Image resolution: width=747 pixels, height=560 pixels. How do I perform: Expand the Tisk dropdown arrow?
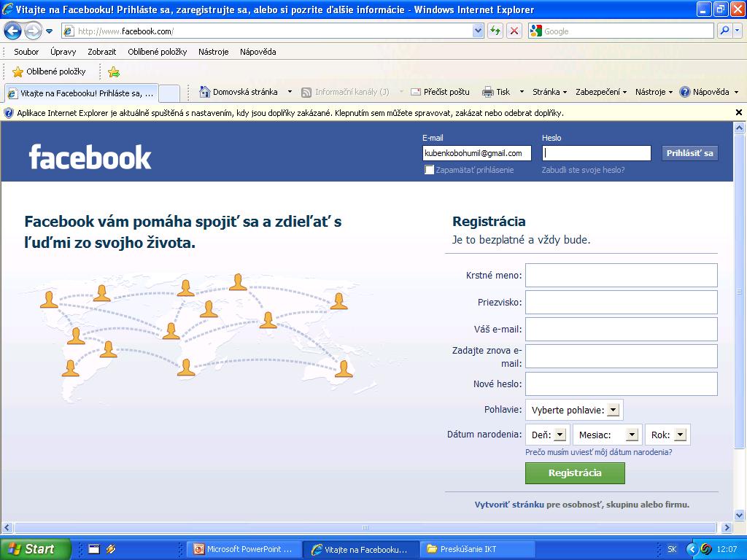(x=522, y=92)
